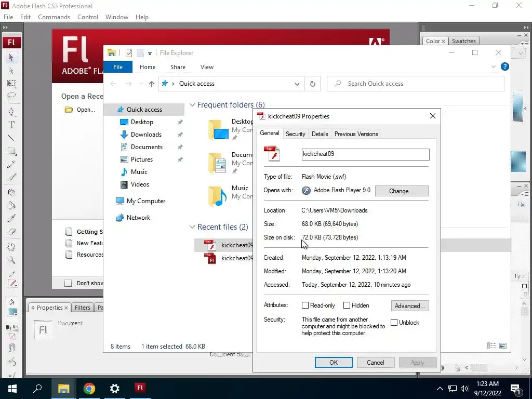Click the Smooth option icon in toolbar
The height and width of the screenshot is (399, 532).
point(12,362)
